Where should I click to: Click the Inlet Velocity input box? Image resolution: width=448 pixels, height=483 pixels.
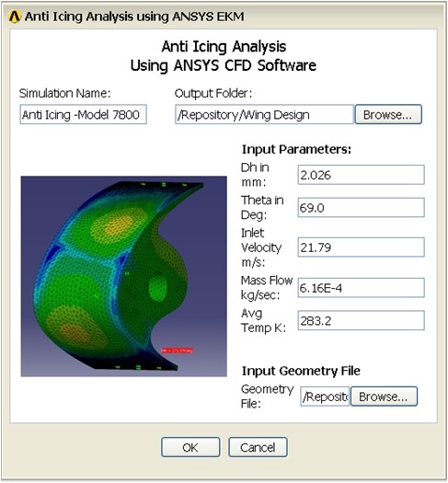pos(361,247)
